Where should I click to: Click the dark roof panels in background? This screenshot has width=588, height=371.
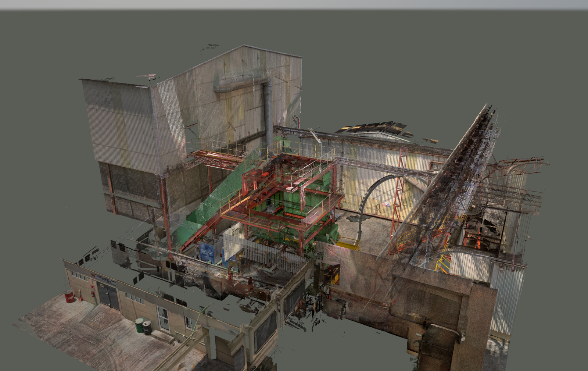pyautogui.click(x=371, y=128)
